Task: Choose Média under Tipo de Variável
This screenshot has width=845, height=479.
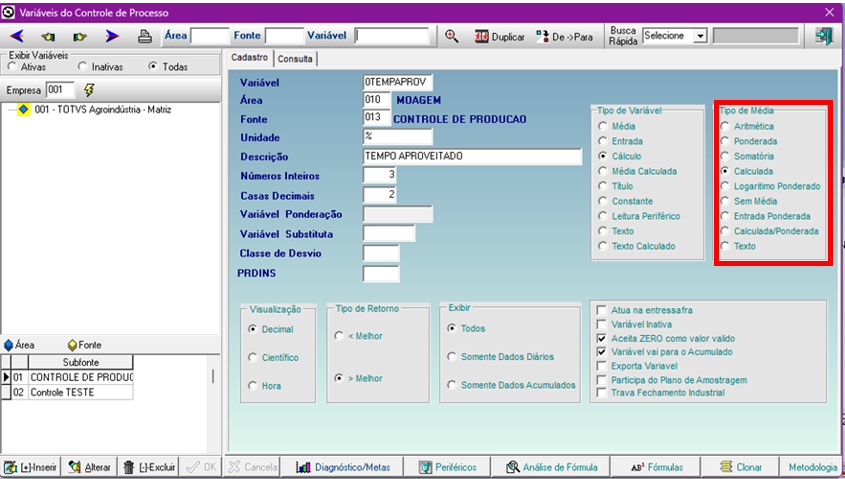Action: [602, 126]
